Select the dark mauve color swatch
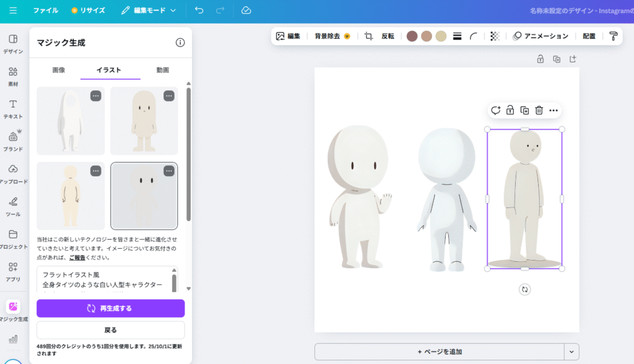This screenshot has width=634, height=364. tap(412, 37)
